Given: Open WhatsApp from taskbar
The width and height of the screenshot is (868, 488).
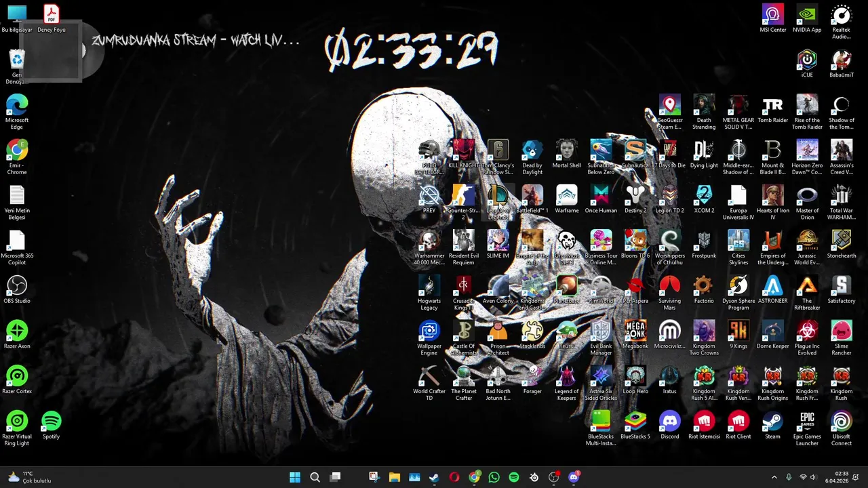Looking at the screenshot, I should [494, 477].
